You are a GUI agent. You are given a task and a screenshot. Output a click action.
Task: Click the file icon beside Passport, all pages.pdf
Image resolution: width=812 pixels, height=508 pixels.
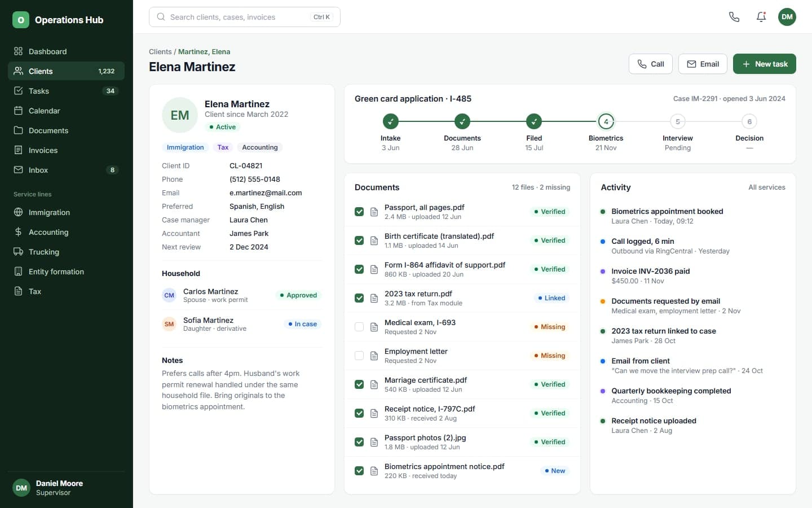pos(374,212)
